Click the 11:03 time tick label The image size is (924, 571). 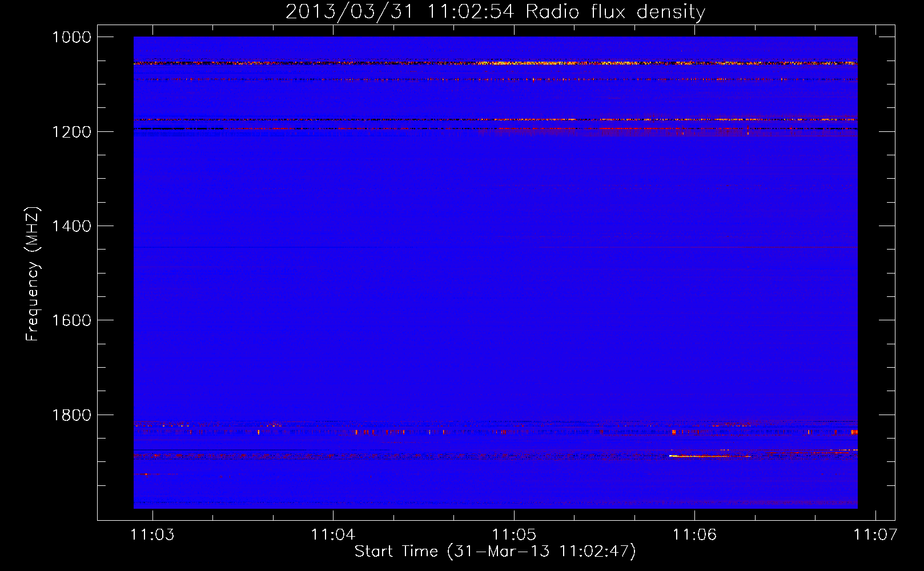(x=152, y=534)
